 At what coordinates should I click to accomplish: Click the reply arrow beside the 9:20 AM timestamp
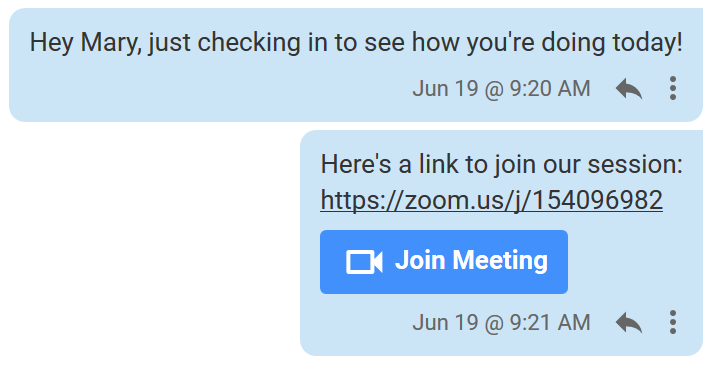[628, 89]
